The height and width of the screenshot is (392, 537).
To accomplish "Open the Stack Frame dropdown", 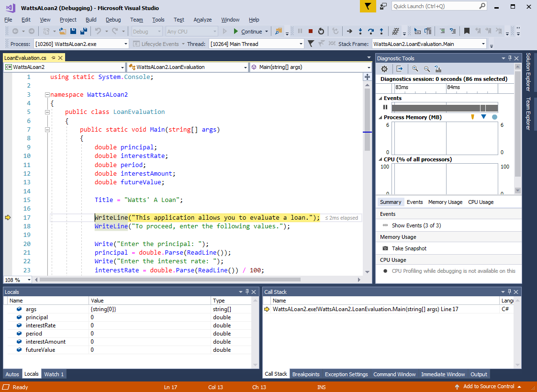I will (429, 44).
